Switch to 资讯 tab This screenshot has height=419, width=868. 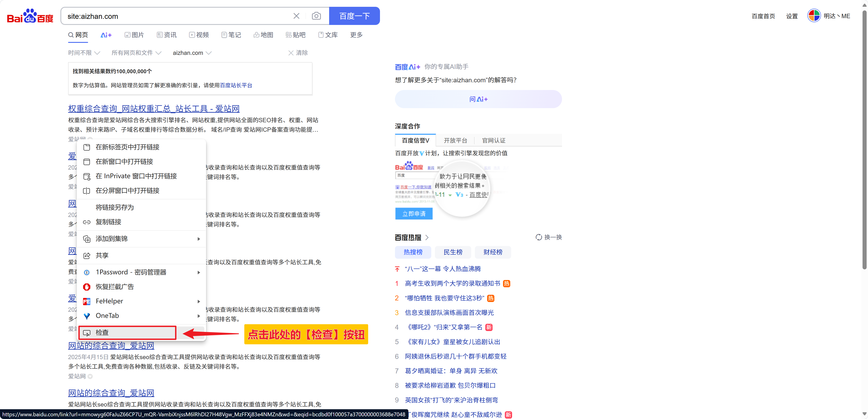(166, 35)
